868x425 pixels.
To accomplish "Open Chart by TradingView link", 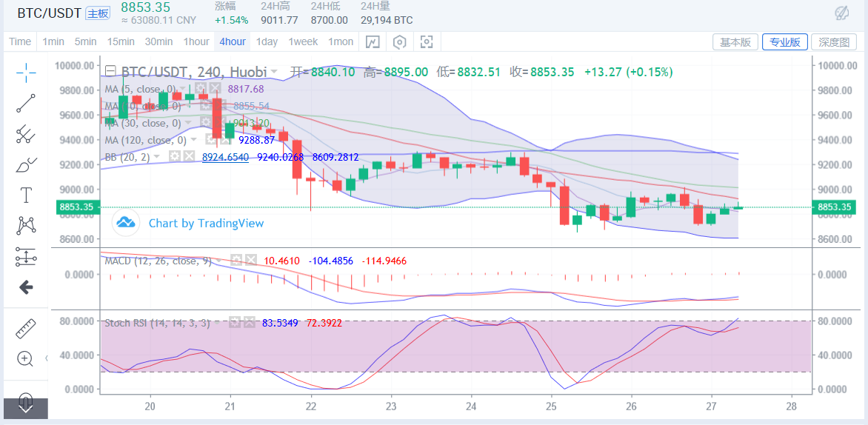I will point(206,224).
